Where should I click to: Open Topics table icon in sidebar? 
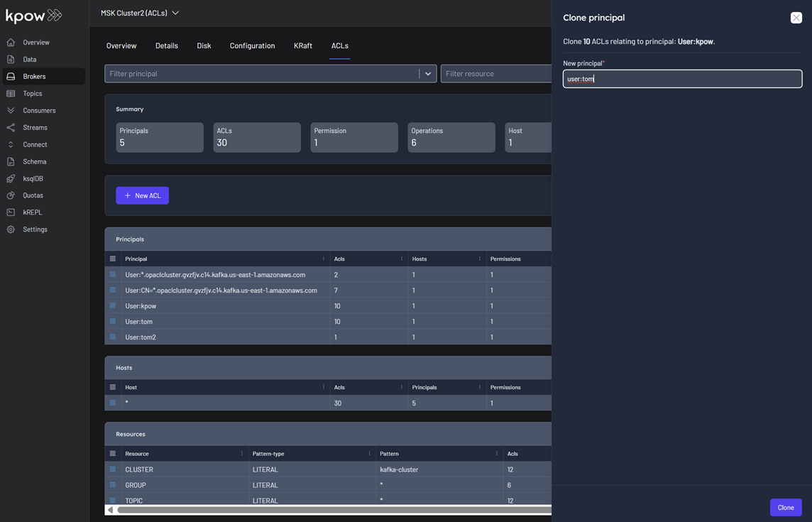(x=11, y=94)
